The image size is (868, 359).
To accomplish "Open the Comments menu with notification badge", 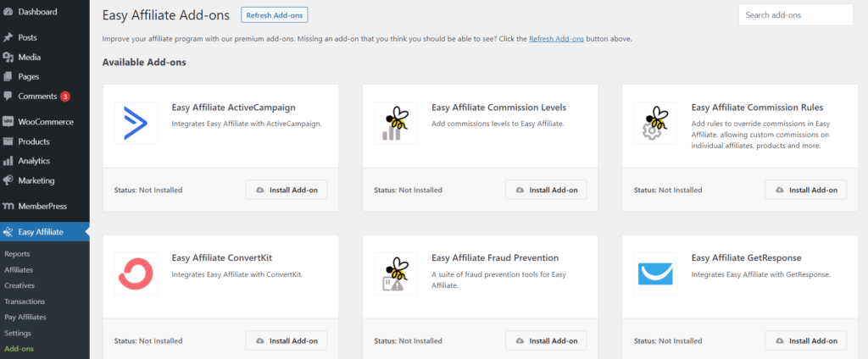I will point(37,97).
